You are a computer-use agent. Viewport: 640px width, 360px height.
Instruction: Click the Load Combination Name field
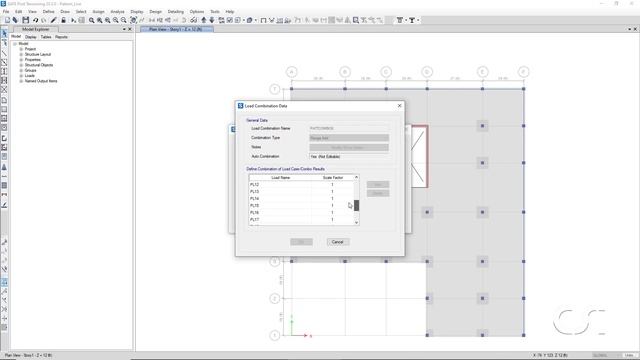tap(349, 128)
